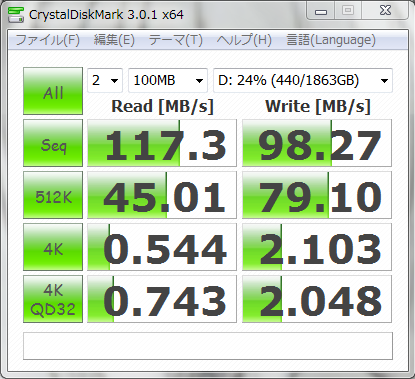Minimize the CrystalDiskMark window
Screen dimensions: 415x379
tap(321, 11)
